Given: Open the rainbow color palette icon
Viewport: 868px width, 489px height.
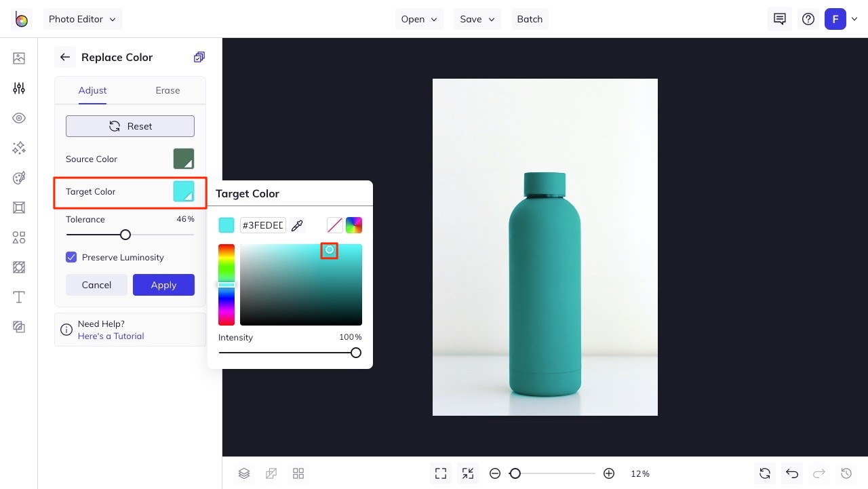Looking at the screenshot, I should click(354, 225).
